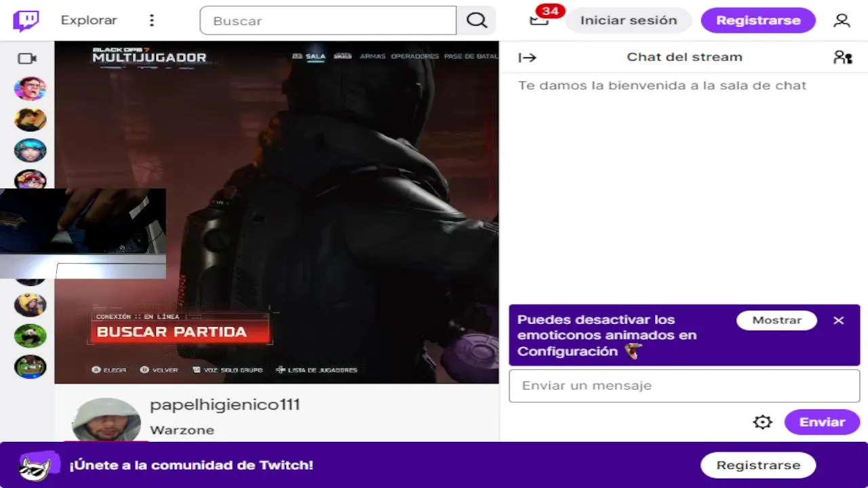Click Iniciar sesión button
The width and height of the screenshot is (868, 488).
[x=629, y=20]
